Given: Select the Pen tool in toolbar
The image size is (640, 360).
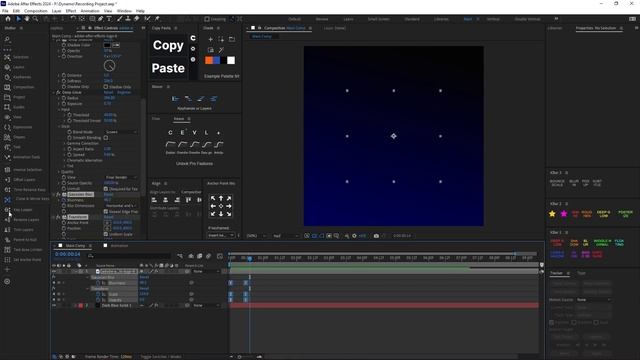Looking at the screenshot, I should [100, 19].
